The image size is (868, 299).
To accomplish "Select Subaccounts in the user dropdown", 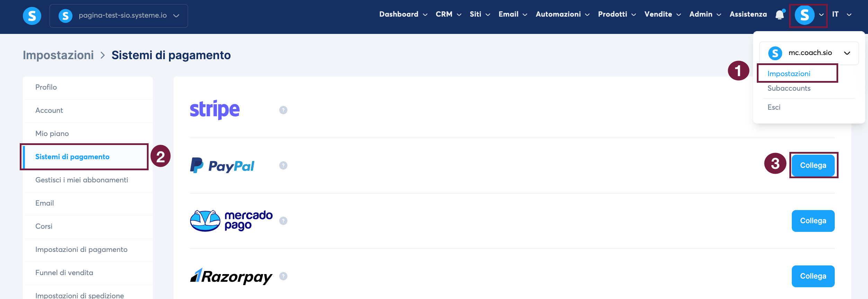I will 789,88.
